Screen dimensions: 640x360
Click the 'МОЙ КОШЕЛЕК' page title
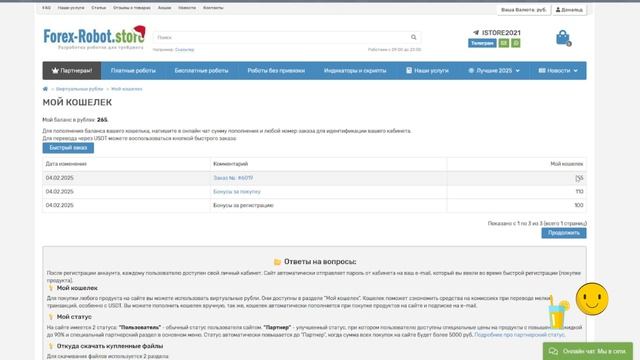tap(77, 102)
